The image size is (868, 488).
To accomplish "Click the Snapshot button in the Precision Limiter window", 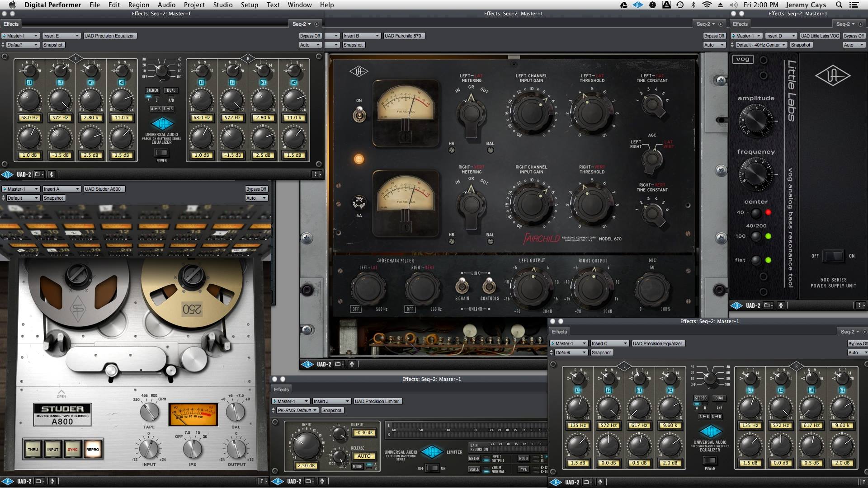I will 332,410.
